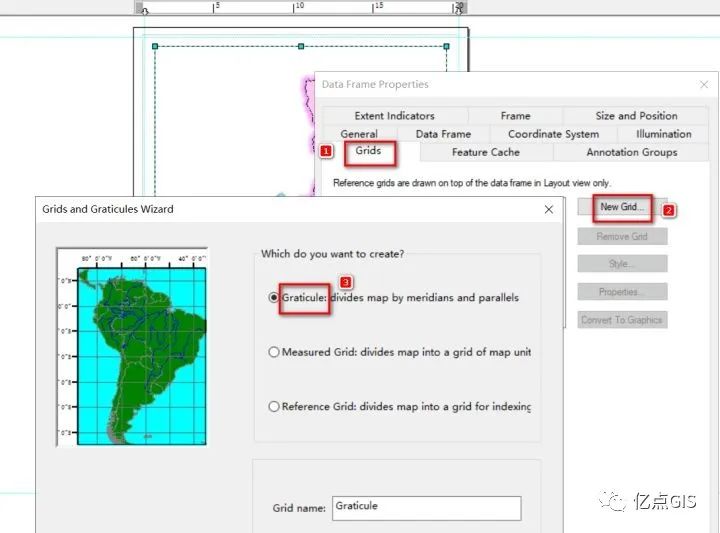Viewport: 720px width, 533px height.
Task: Switch to the Annotation Groups tab
Action: [631, 152]
